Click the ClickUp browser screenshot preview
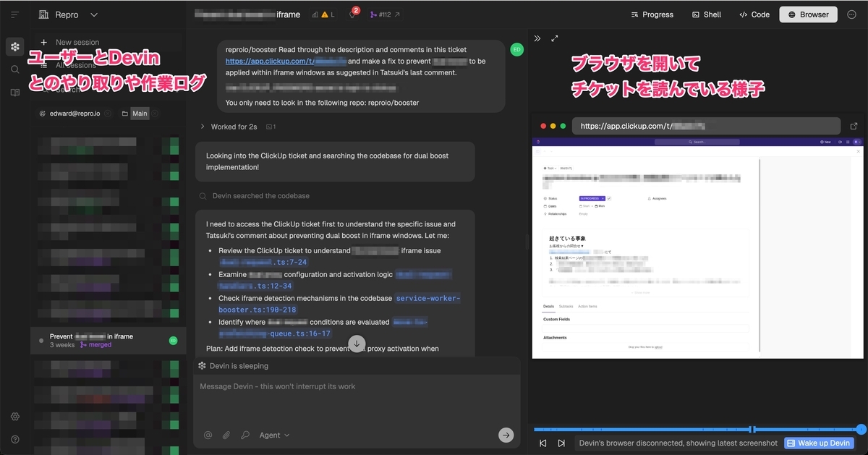Screen dimensions: 868x455 tap(698, 247)
